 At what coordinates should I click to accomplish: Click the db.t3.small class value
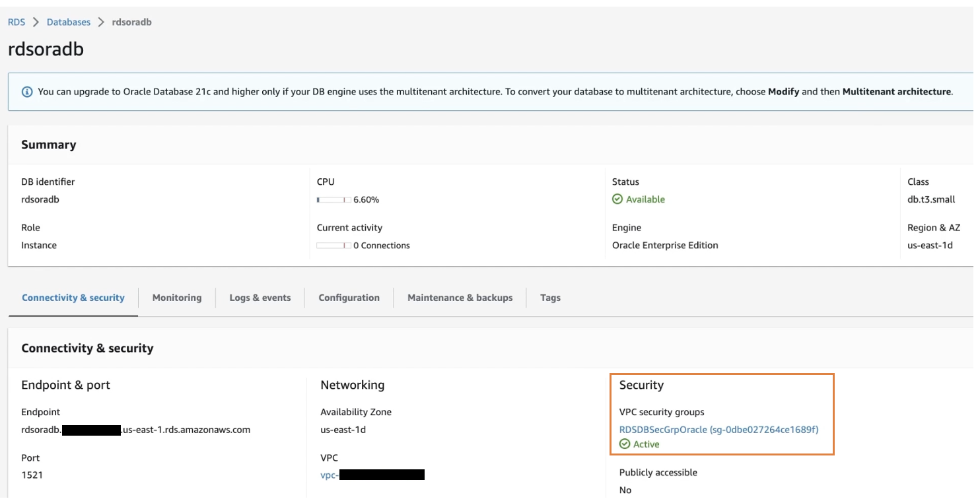[931, 199]
